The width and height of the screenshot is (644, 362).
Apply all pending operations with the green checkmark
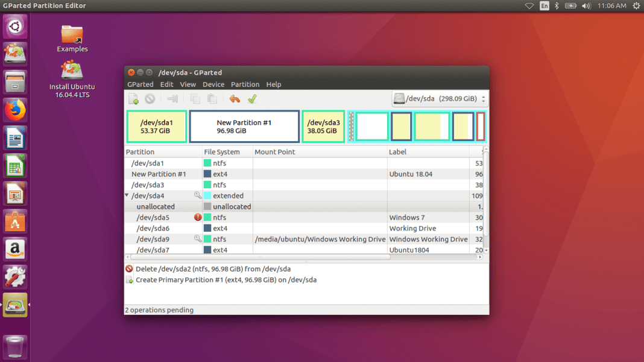(252, 98)
